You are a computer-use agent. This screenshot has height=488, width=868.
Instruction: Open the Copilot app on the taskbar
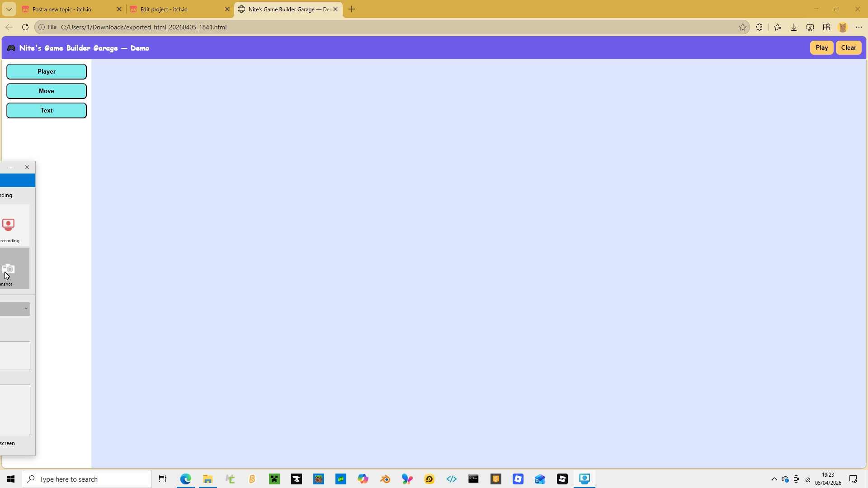(363, 479)
